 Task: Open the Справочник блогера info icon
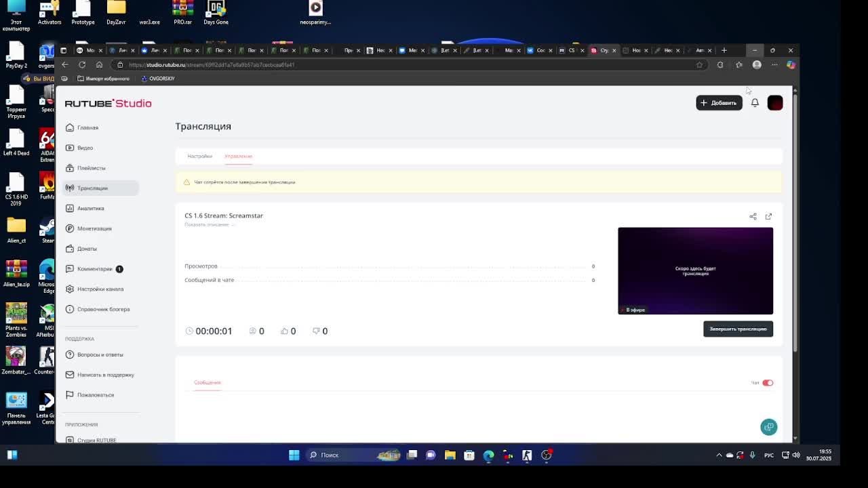tap(70, 309)
